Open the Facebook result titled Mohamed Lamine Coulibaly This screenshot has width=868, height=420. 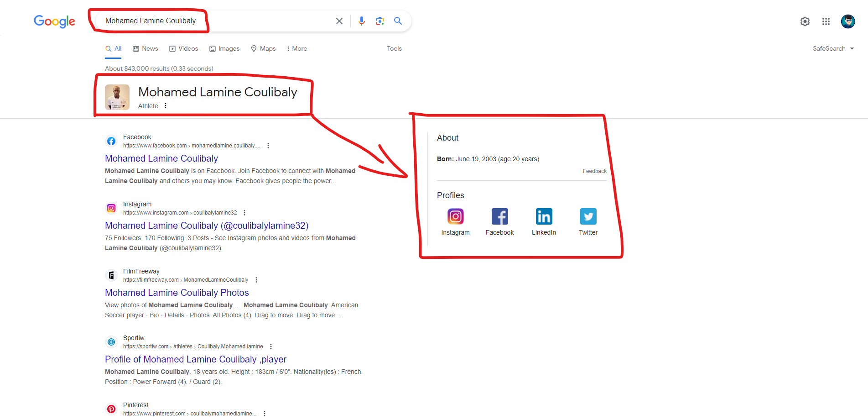[161, 158]
